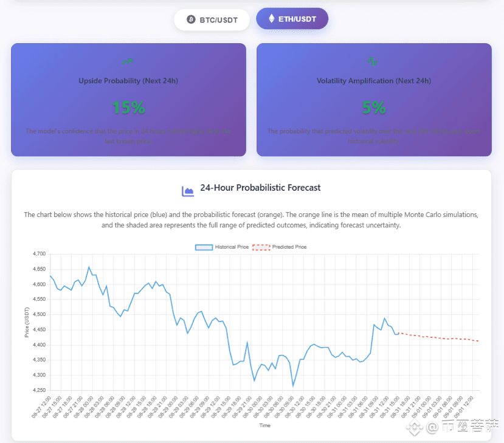The image size is (504, 443).
Task: Select the ETH/USDT pair tab
Action: pyautogui.click(x=292, y=19)
